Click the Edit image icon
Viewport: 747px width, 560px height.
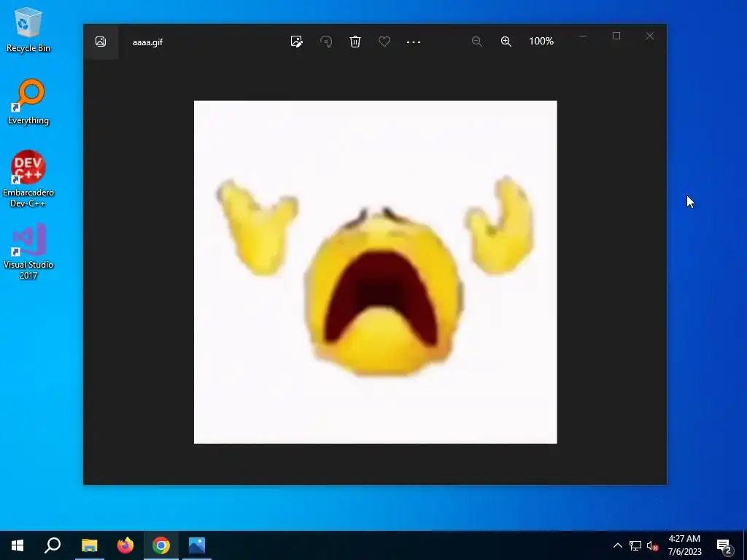click(x=296, y=42)
